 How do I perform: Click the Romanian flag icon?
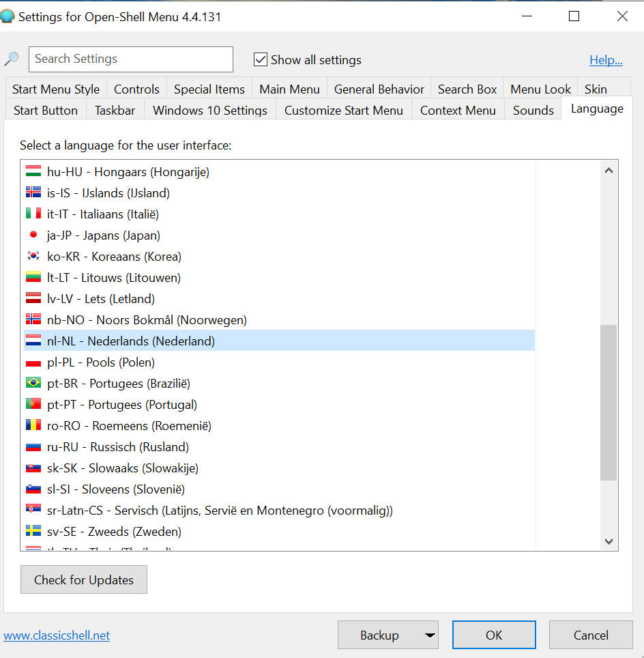point(33,425)
